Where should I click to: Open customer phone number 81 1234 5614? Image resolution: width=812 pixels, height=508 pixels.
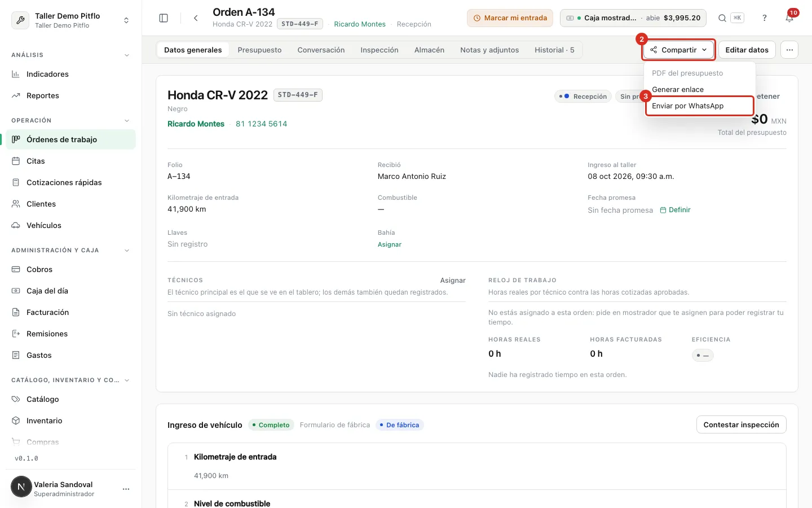[x=261, y=124]
